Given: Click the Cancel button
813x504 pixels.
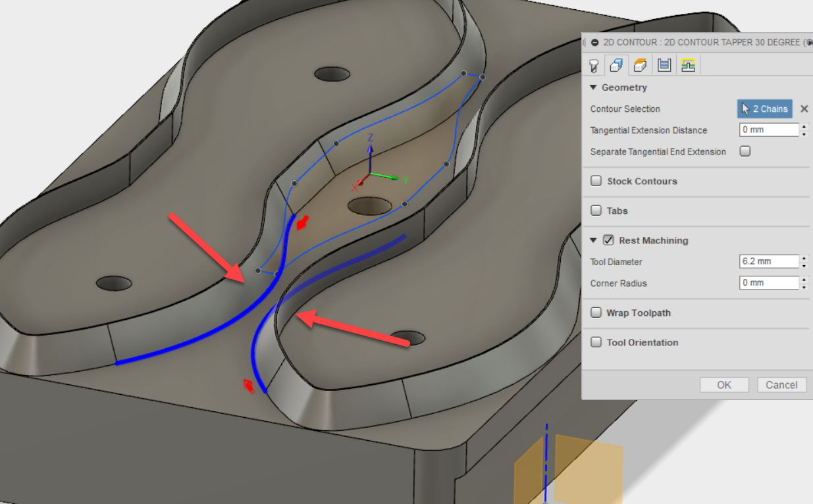Looking at the screenshot, I should tap(782, 385).
